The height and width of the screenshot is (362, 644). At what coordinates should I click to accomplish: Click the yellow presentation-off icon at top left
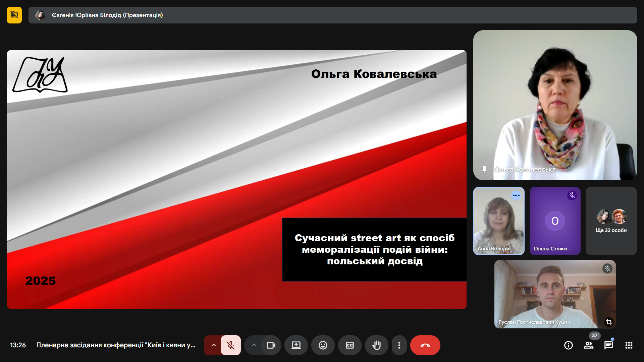(14, 15)
